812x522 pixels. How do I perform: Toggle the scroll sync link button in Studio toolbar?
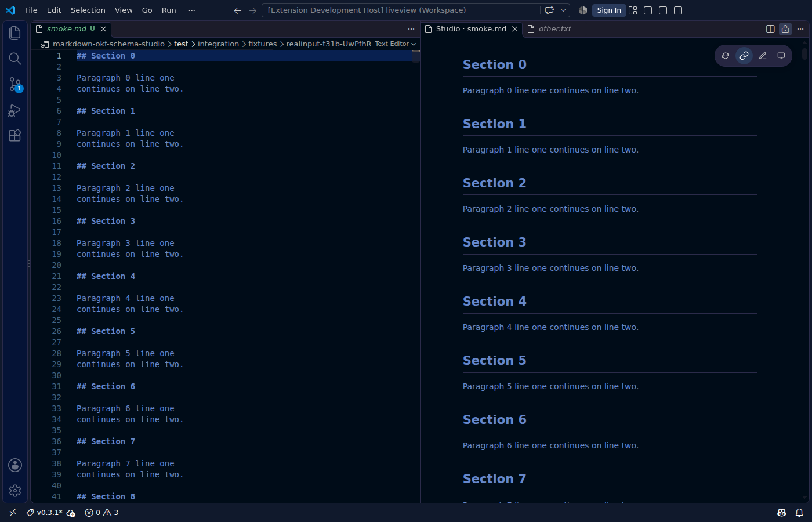click(744, 56)
